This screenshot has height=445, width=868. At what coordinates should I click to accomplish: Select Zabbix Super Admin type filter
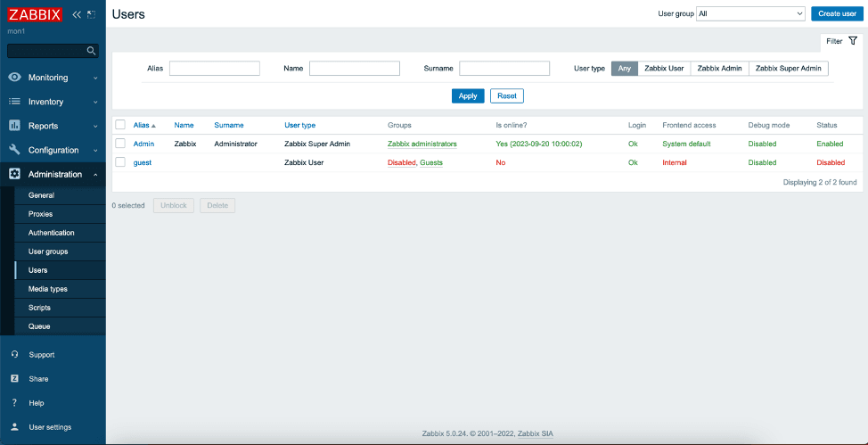[x=789, y=69]
